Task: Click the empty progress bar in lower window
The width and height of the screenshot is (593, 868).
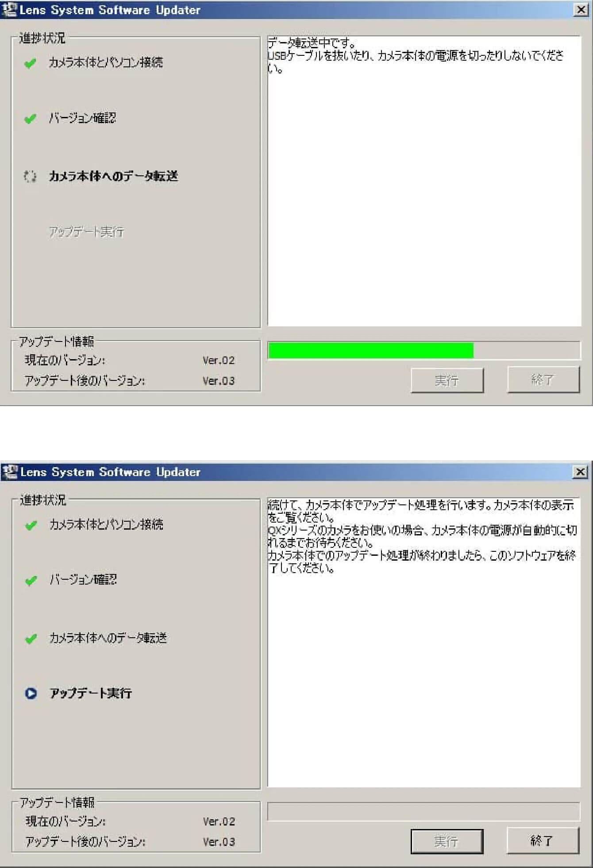Action: [424, 811]
